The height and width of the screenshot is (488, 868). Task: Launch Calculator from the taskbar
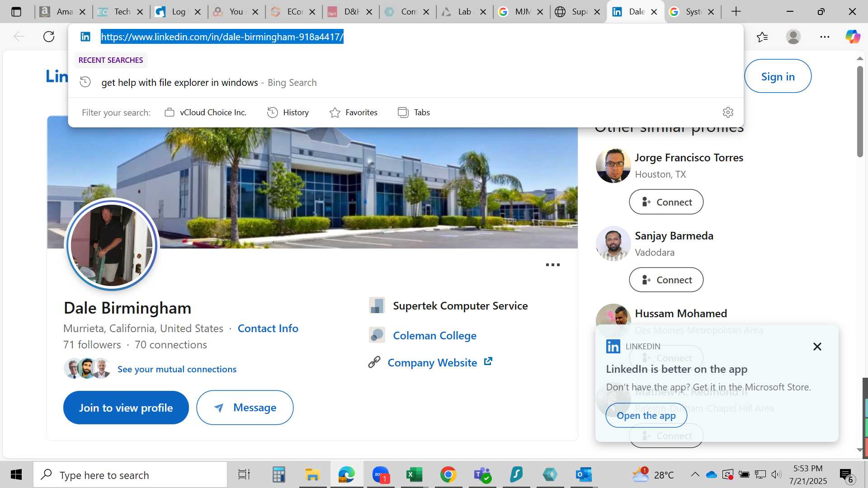pos(278,475)
